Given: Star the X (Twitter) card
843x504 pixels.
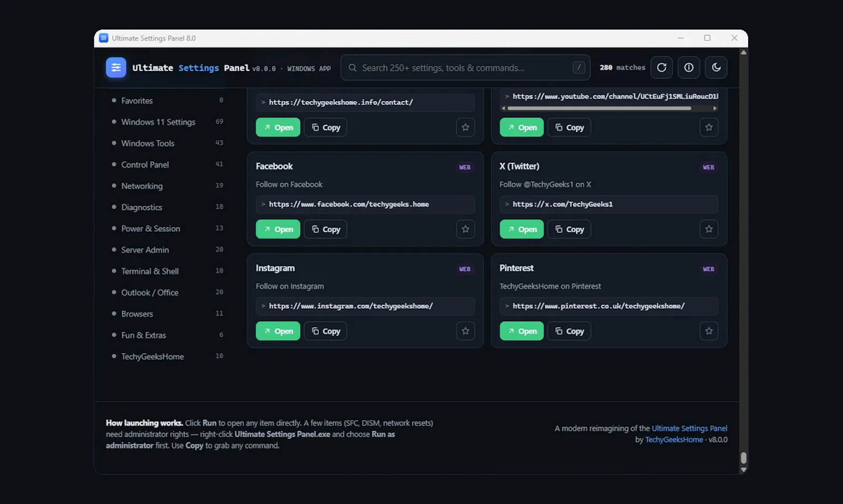Looking at the screenshot, I should tap(709, 229).
